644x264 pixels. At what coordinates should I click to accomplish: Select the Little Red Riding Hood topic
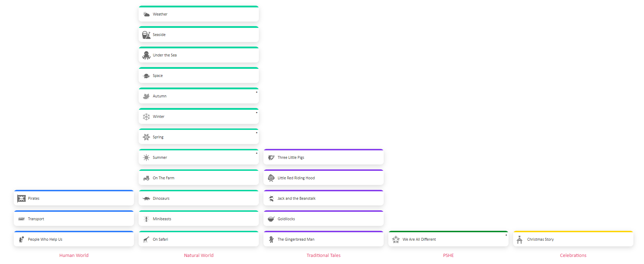[x=323, y=178]
